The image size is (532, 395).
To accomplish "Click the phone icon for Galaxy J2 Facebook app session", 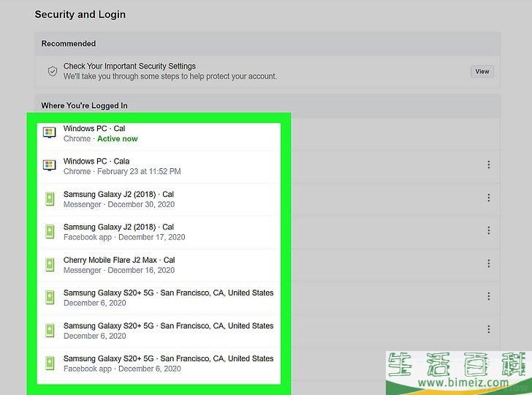I will 50,231.
